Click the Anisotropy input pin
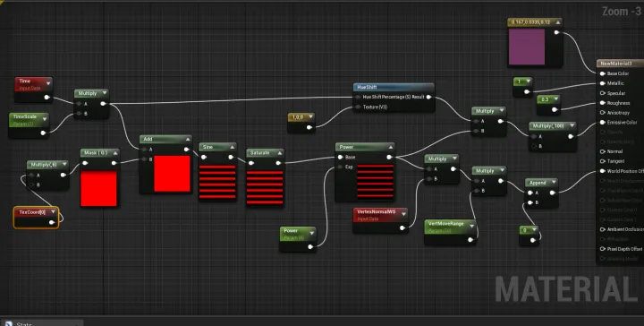 (603, 113)
